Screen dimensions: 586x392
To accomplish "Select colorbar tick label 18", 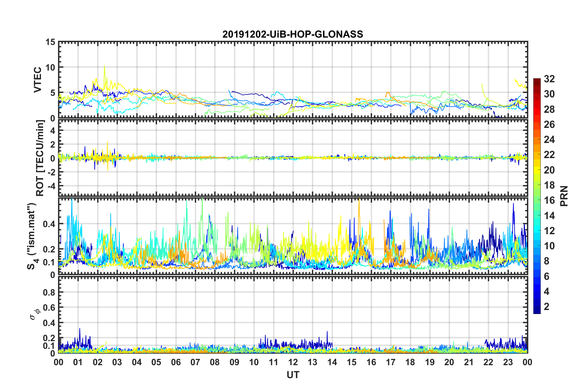I will [x=549, y=185].
